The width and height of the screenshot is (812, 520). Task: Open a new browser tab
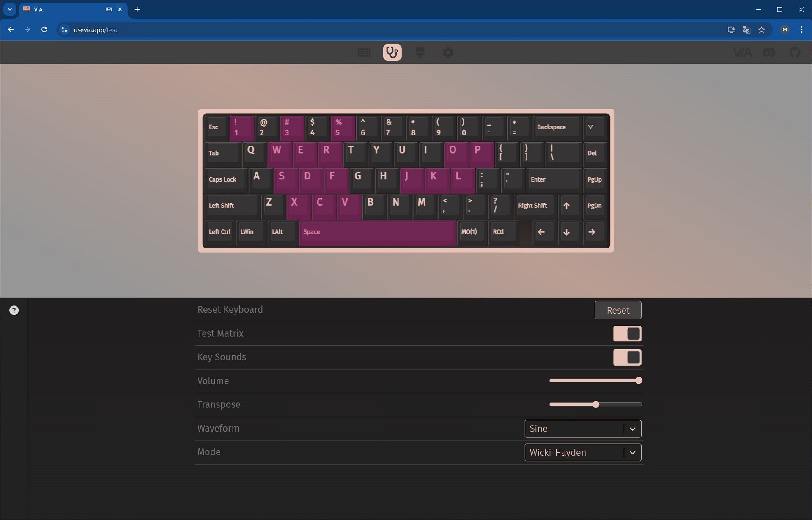(x=137, y=9)
